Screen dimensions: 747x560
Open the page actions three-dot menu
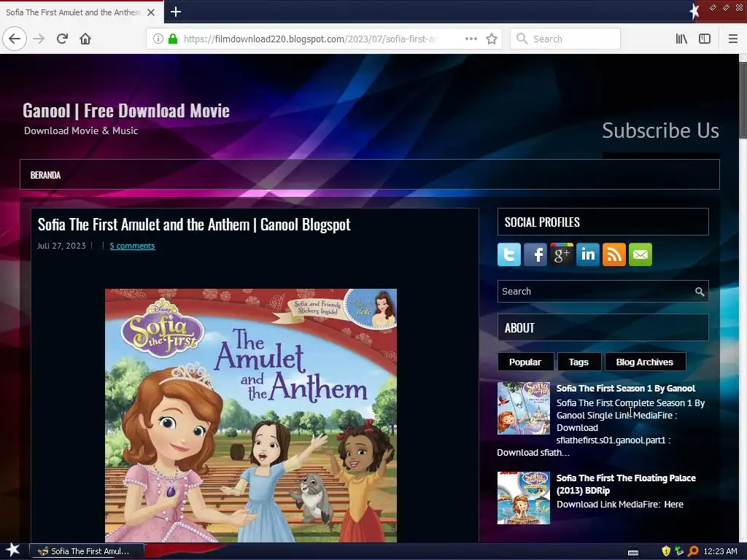(471, 39)
